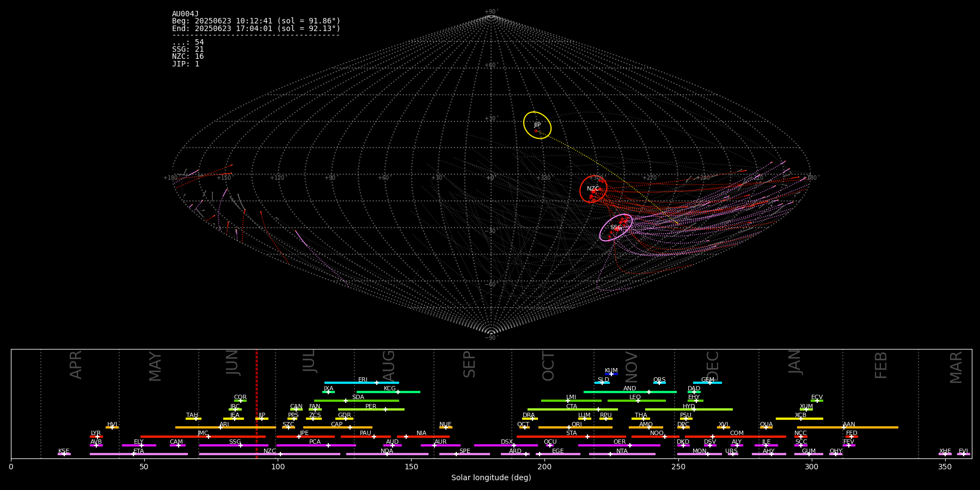
Task: Select the JIP yellow bar in timeline
Action: point(262,419)
